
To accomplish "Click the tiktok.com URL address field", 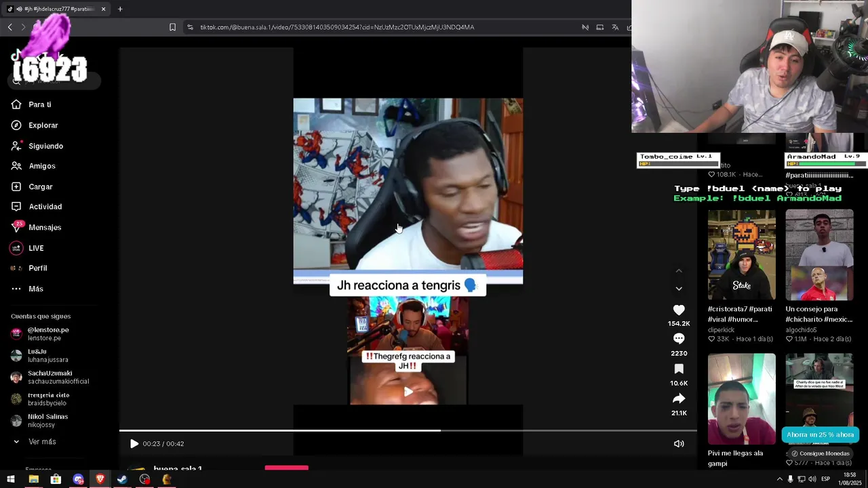I will point(337,27).
